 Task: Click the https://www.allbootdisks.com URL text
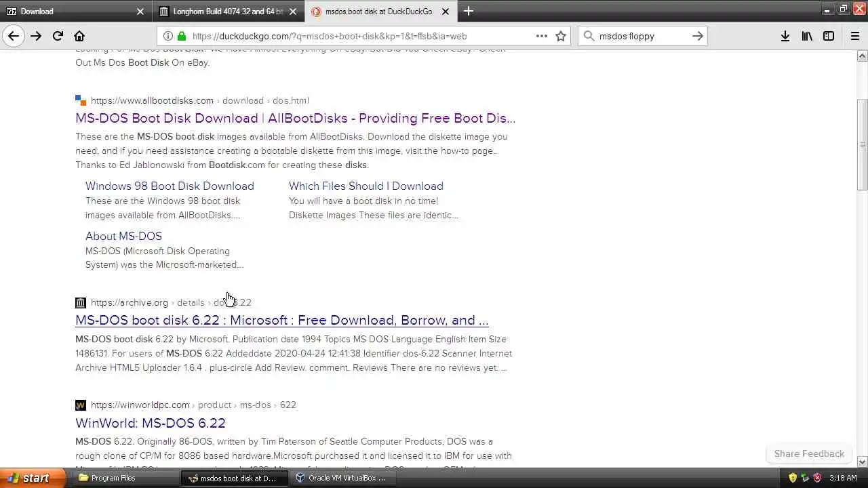click(x=152, y=100)
